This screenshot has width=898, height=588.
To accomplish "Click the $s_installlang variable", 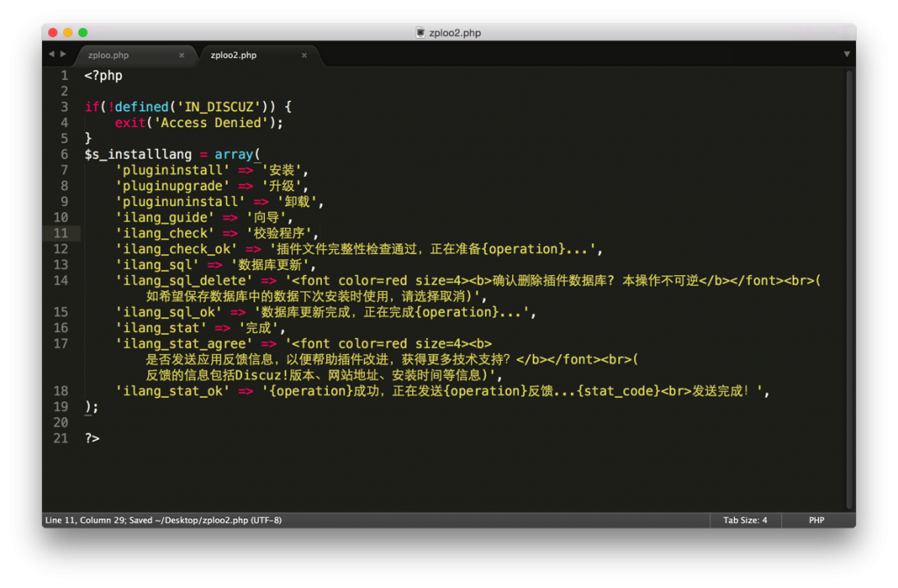I will coord(138,154).
